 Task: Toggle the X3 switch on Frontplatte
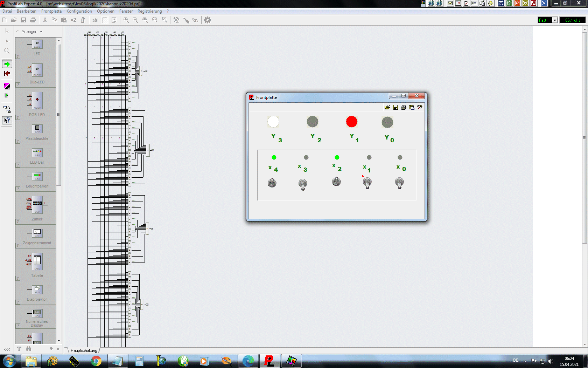coord(303,184)
